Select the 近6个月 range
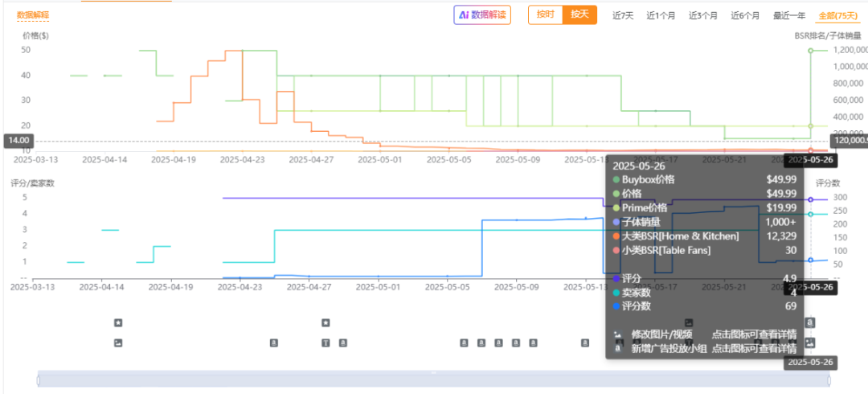 745,16
